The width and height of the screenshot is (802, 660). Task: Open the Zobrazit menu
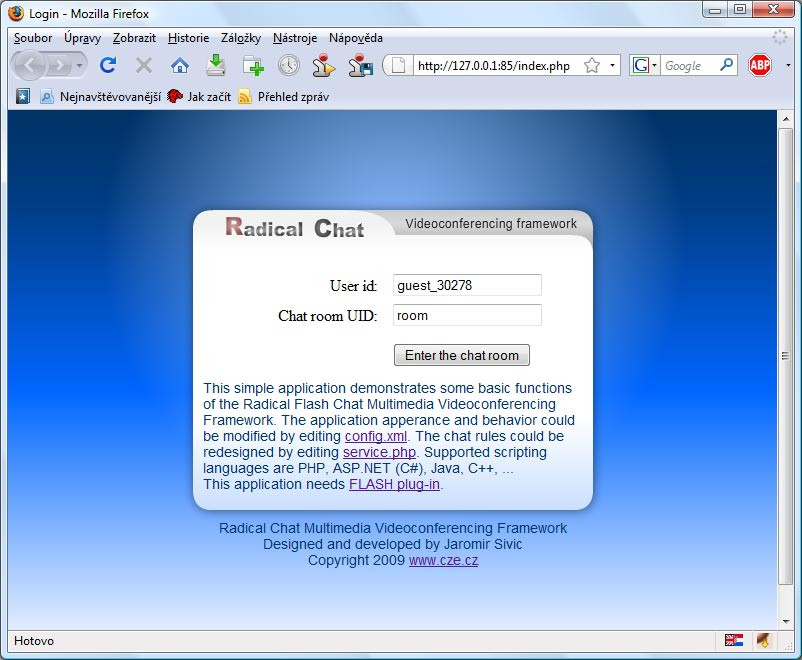tap(134, 38)
